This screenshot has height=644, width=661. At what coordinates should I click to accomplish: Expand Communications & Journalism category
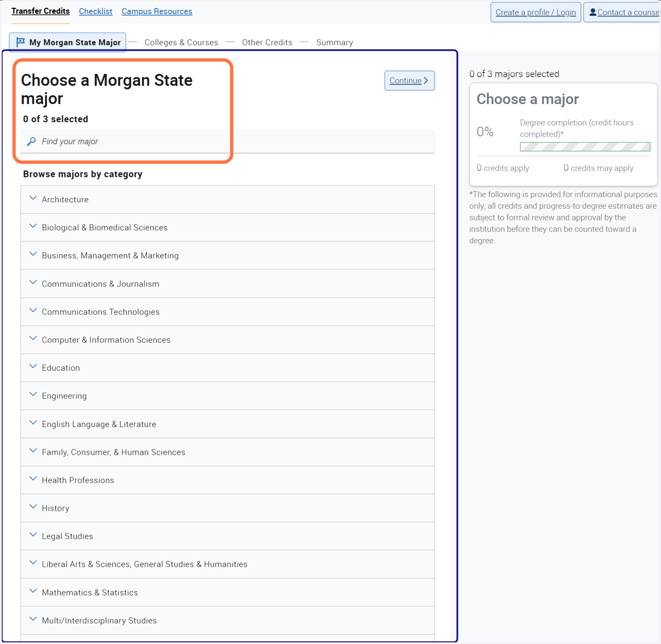[x=227, y=284]
